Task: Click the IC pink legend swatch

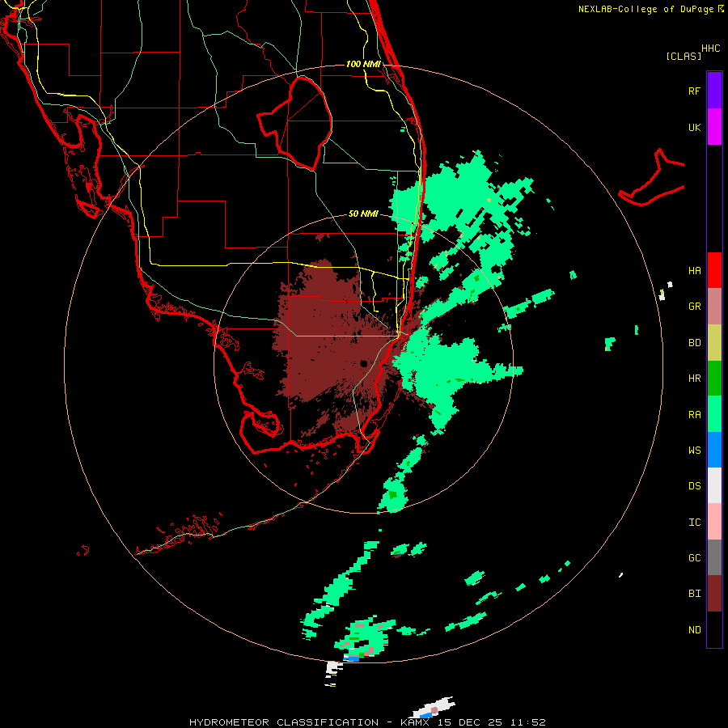Action: click(714, 522)
